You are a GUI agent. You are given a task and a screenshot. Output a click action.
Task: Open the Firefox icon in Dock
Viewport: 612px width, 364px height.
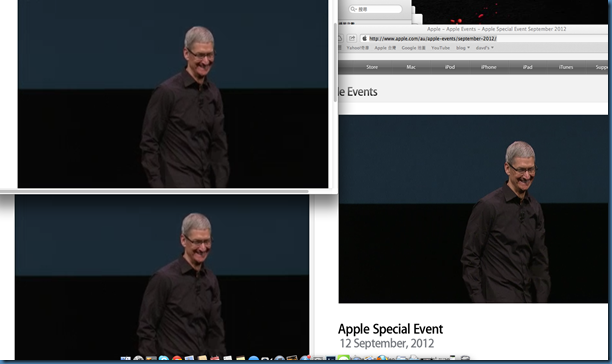tap(382, 359)
